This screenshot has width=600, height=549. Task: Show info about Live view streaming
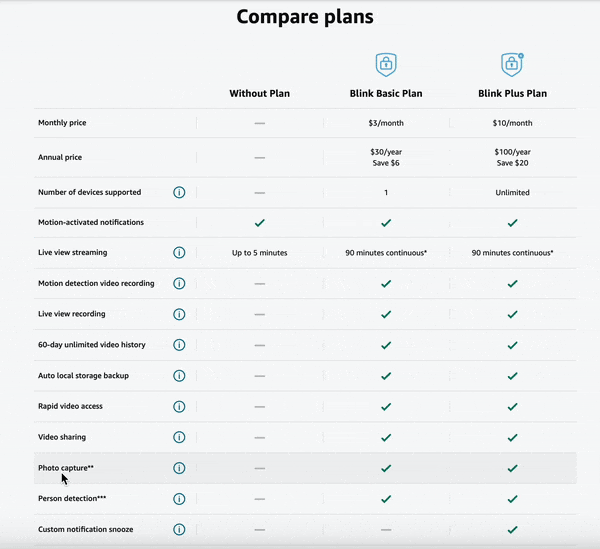(x=180, y=253)
